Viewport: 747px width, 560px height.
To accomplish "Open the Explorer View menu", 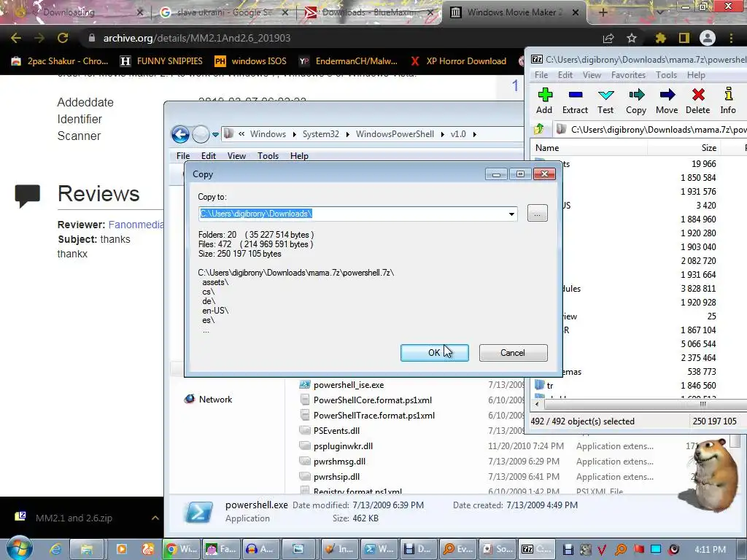I will click(236, 156).
